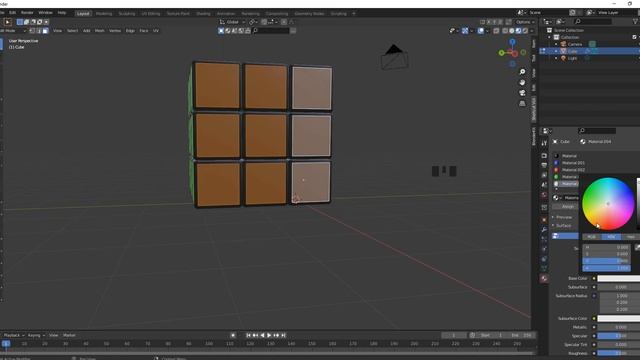The width and height of the screenshot is (640, 360).
Task: Open Material properties tab icon
Action: pyautogui.click(x=544, y=278)
